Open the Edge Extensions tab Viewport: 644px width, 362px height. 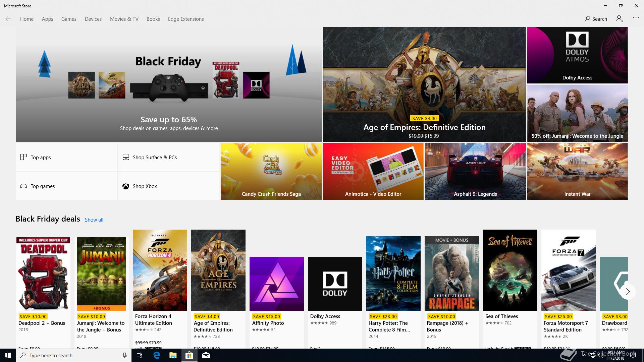(x=186, y=19)
